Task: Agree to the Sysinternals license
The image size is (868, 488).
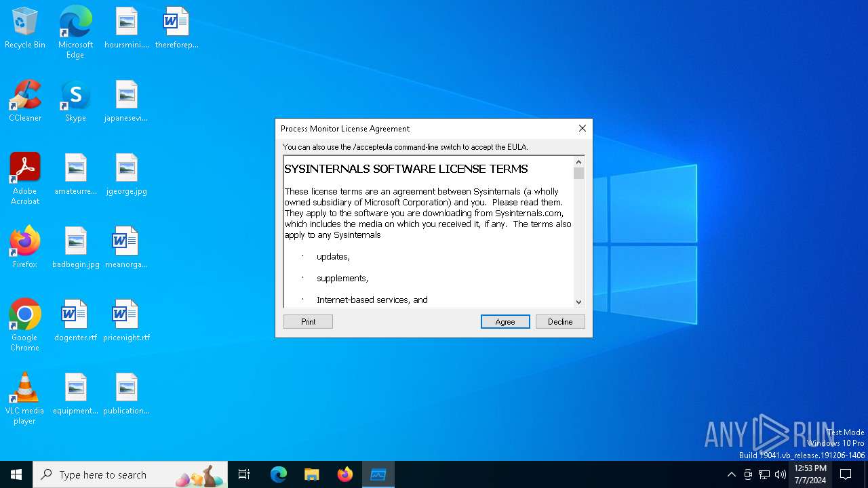Action: [x=505, y=321]
